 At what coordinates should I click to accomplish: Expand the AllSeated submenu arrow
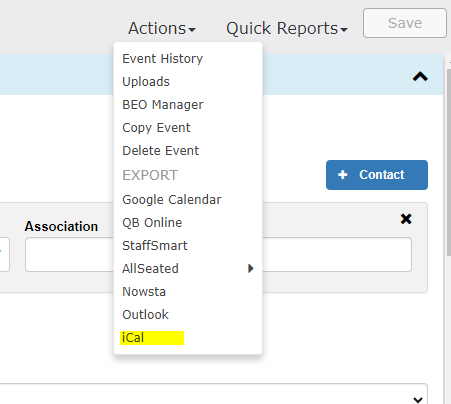[251, 268]
